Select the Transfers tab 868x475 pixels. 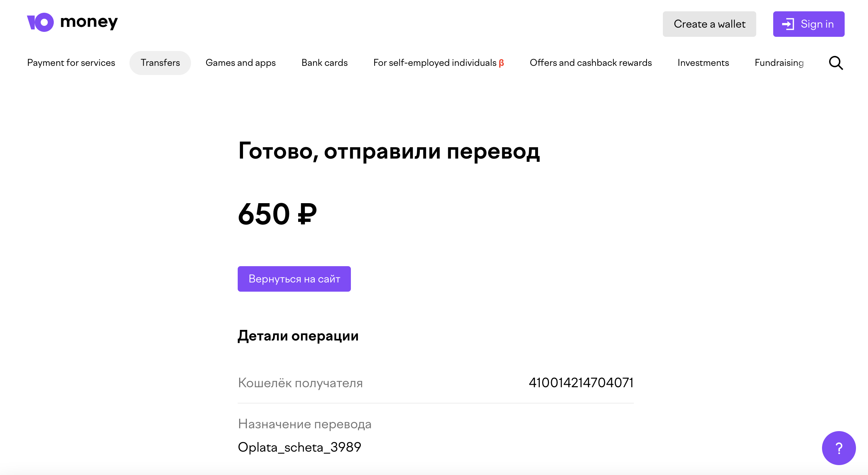160,63
